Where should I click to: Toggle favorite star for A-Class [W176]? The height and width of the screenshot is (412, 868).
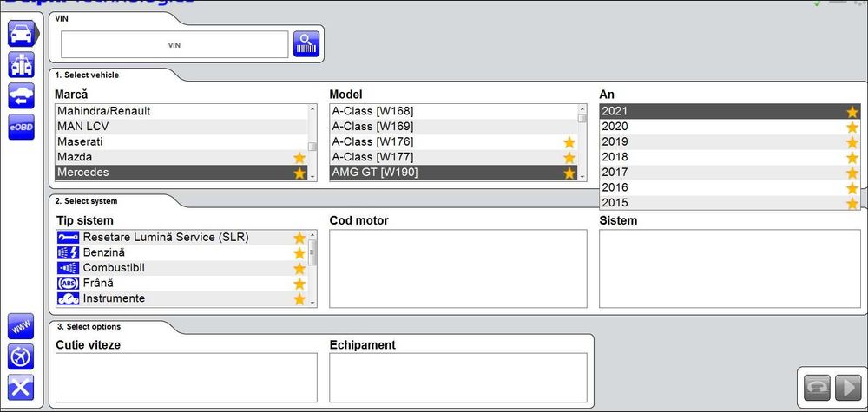pyautogui.click(x=569, y=141)
